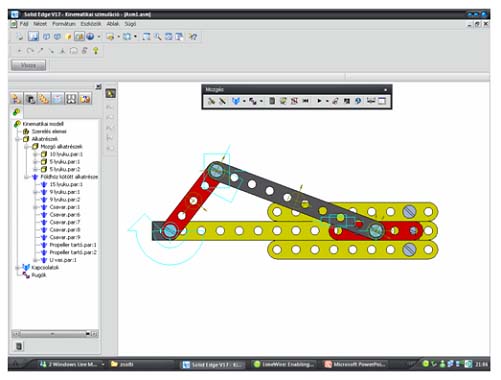The height and width of the screenshot is (380, 501).
Task: Click the blue globe icon in main toolbar
Action: pos(90,36)
